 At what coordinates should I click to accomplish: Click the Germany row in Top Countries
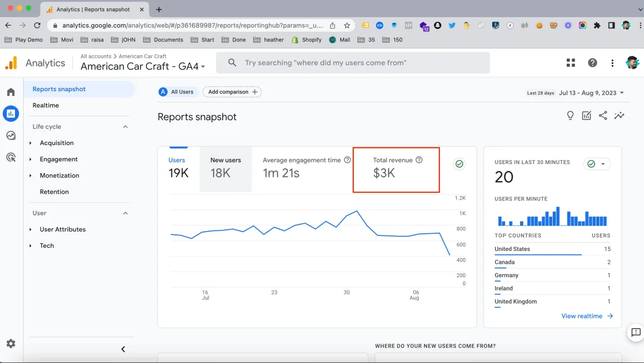point(553,275)
